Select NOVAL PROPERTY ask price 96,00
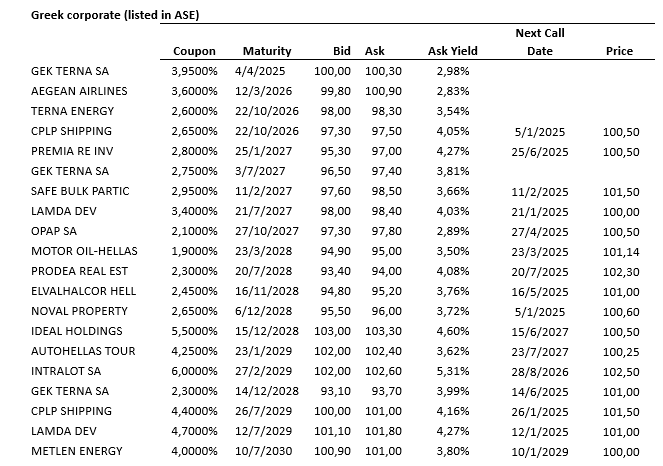The width and height of the screenshot is (663, 466). point(381,311)
